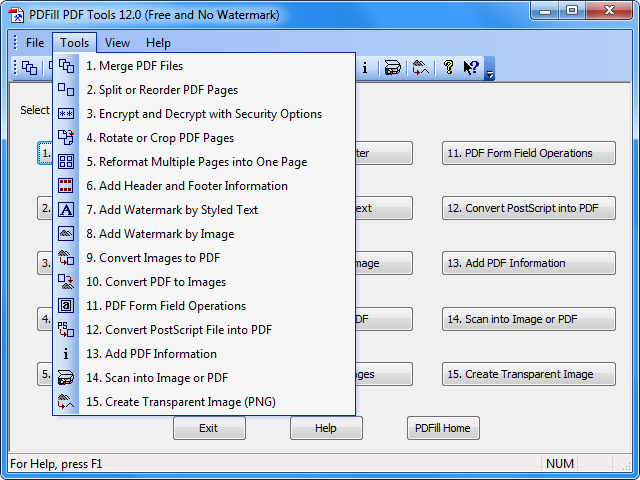Click the NUM status bar indicator
Viewport: 640px width, 480px height.
click(x=560, y=464)
